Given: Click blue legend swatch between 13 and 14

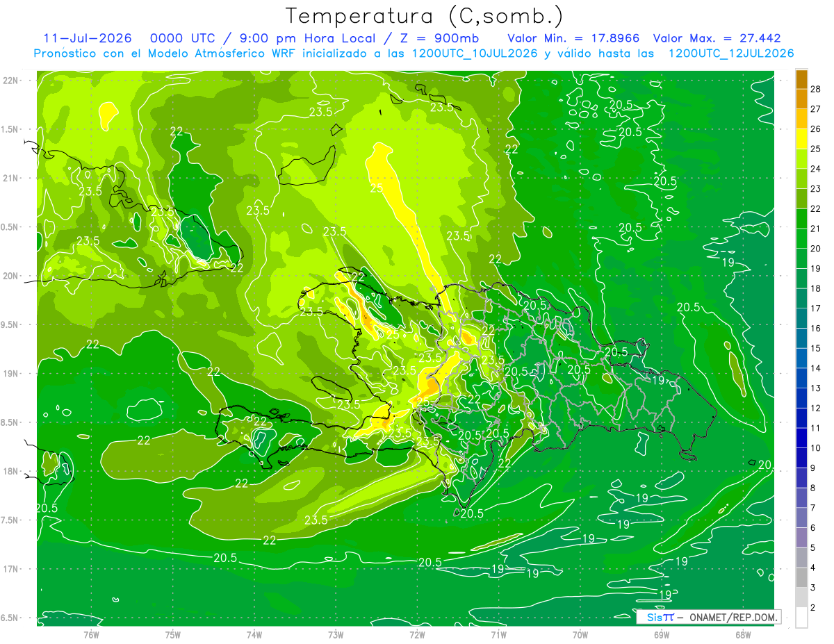Looking at the screenshot, I should click(x=801, y=378).
